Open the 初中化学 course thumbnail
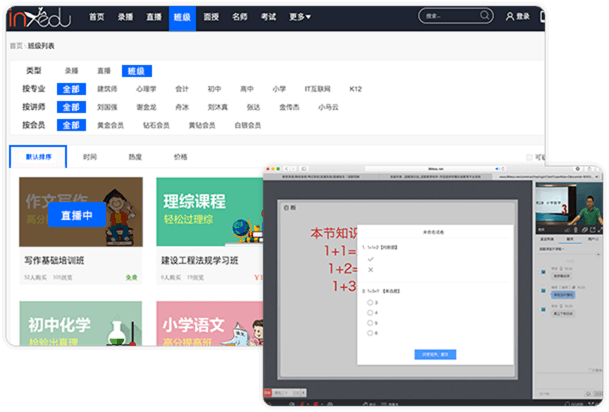The image size is (609, 412). (x=81, y=323)
